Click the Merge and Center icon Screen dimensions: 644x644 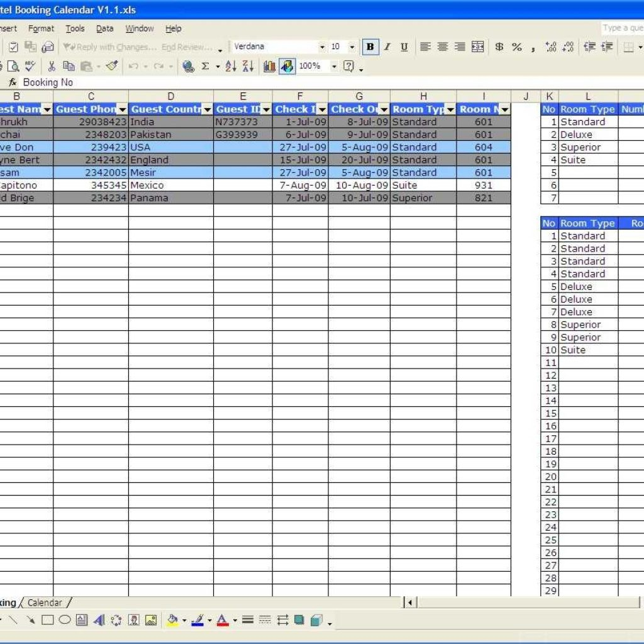(x=477, y=47)
